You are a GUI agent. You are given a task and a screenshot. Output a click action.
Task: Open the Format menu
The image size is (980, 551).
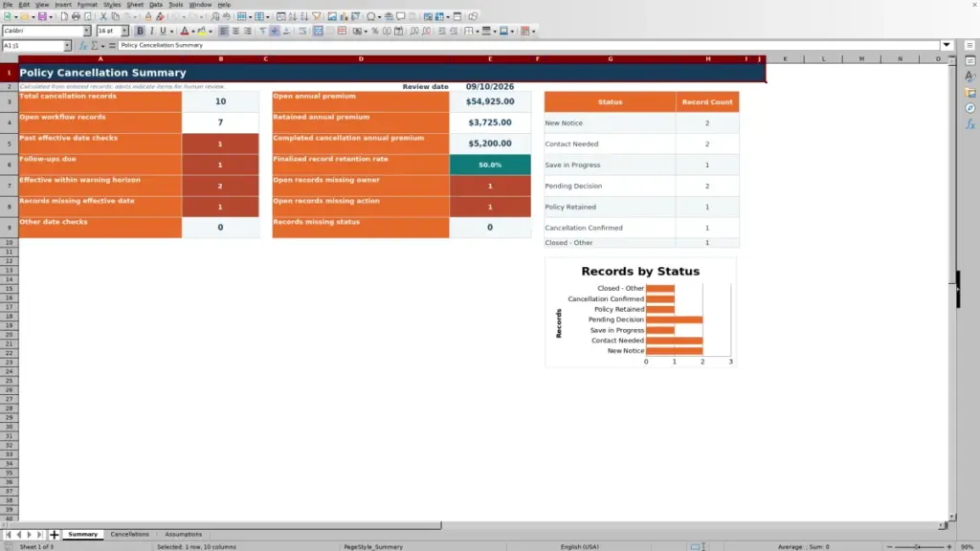tap(87, 5)
